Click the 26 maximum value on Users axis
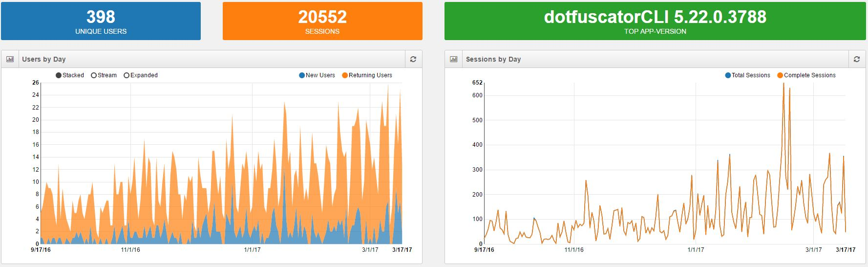Screen dimensions: 868x267 pyautogui.click(x=36, y=83)
